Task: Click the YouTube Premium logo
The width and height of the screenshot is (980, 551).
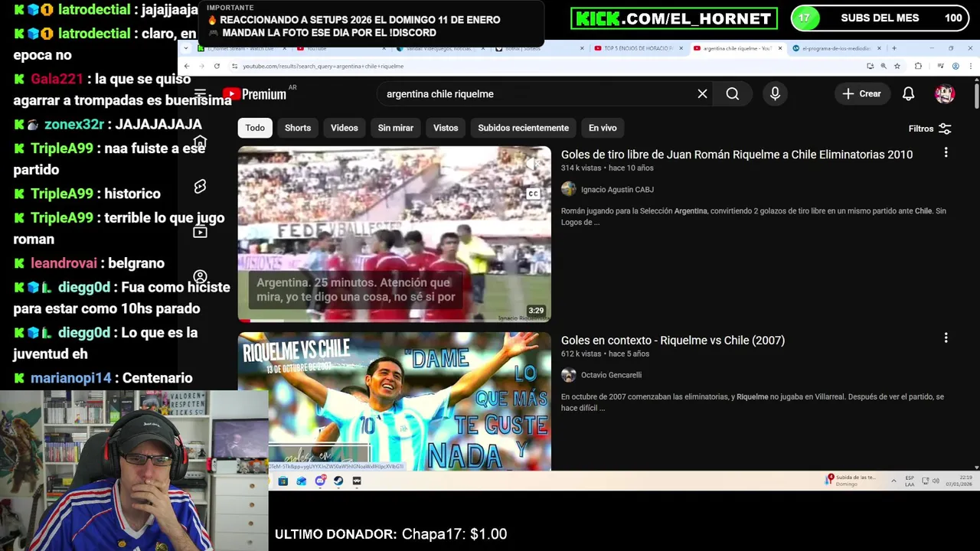Action: (254, 94)
